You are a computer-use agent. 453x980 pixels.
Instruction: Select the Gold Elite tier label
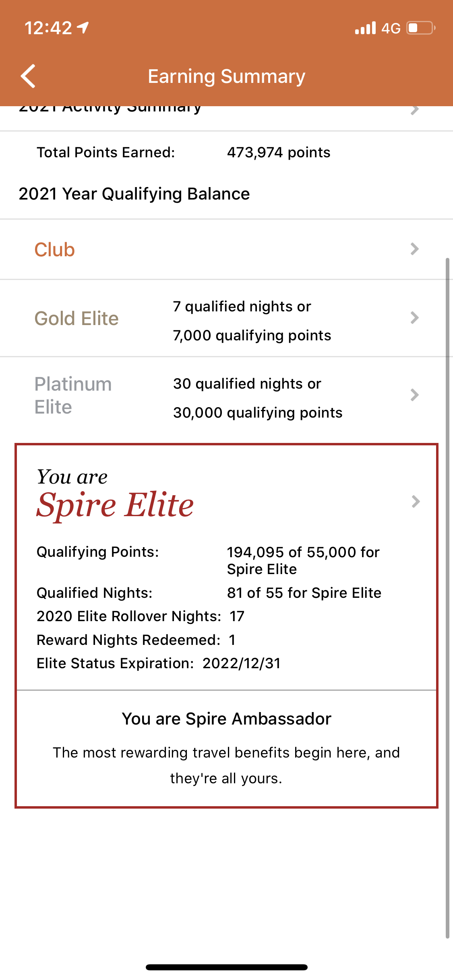(x=77, y=318)
